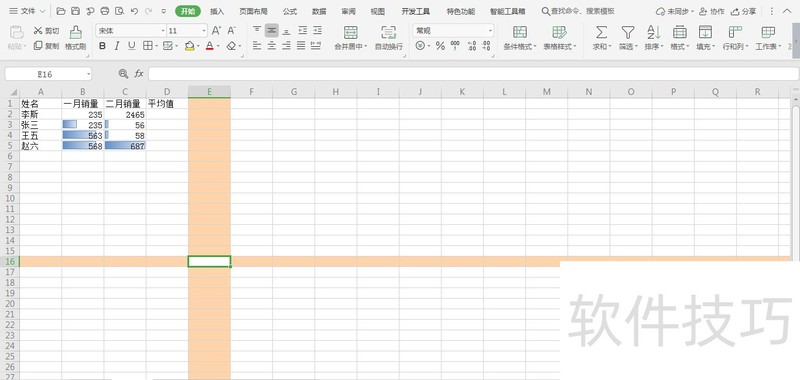Expand the quick access toolbar customize arrow

pos(163,11)
